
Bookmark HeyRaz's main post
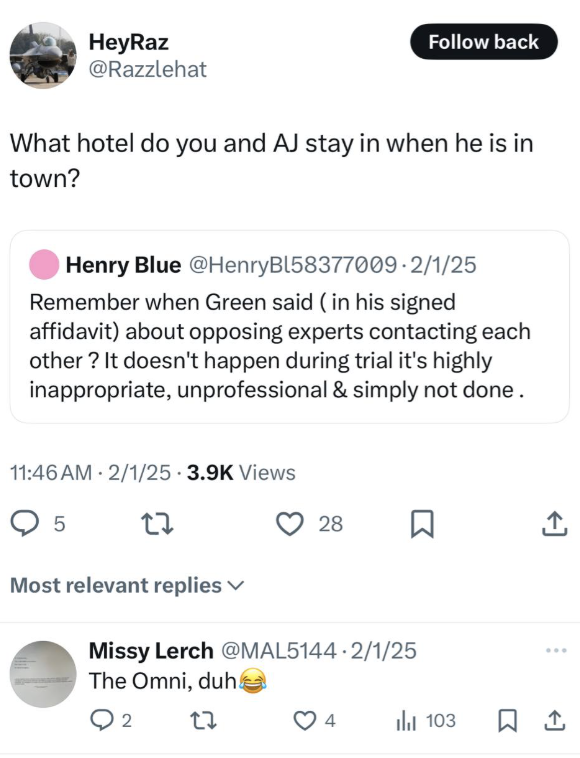[422, 525]
